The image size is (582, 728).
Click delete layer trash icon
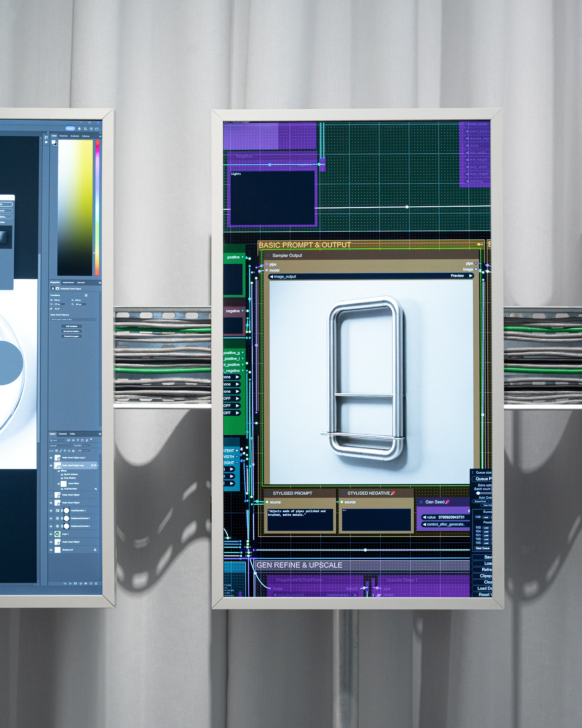96,584
